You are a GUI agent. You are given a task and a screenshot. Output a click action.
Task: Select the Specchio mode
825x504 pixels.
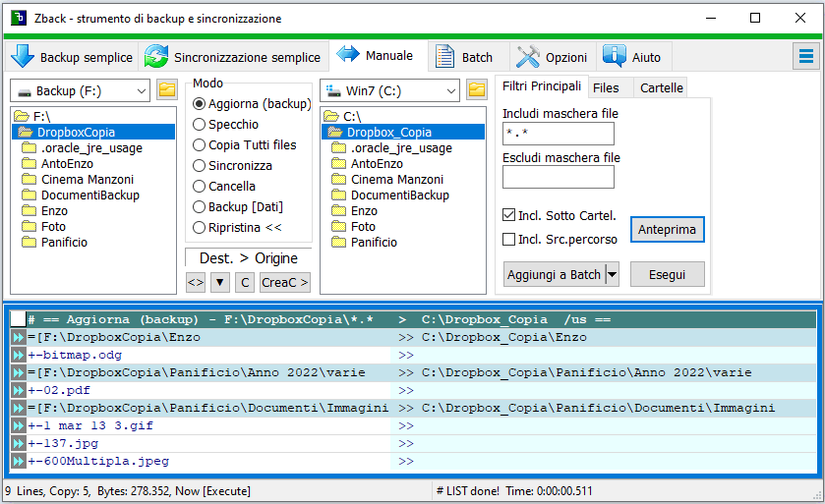coord(226,124)
